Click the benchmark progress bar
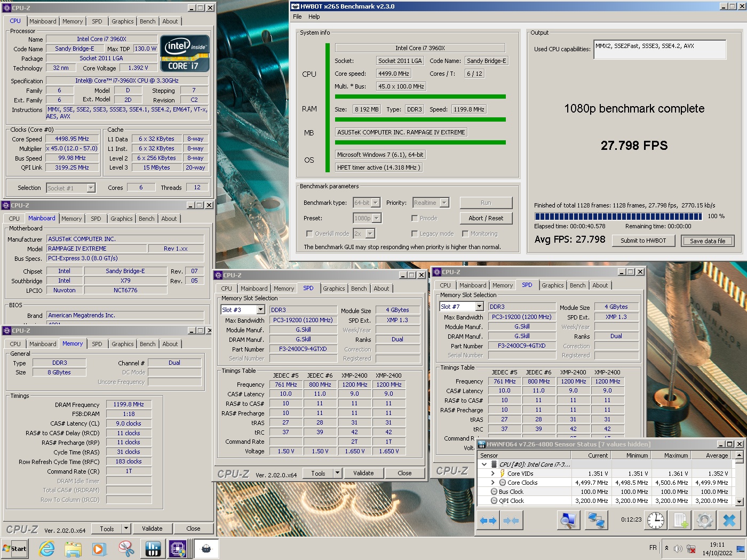Viewport: 747px width, 560px height. point(618,216)
